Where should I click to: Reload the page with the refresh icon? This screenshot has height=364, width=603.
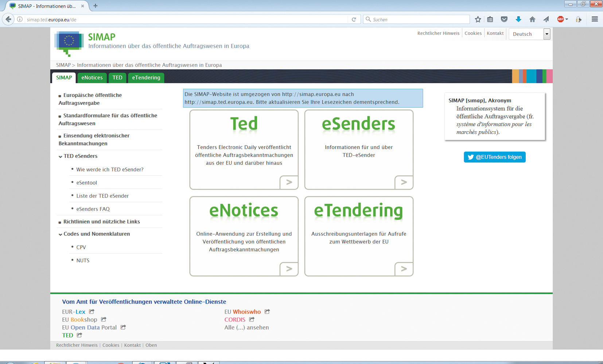click(x=354, y=19)
